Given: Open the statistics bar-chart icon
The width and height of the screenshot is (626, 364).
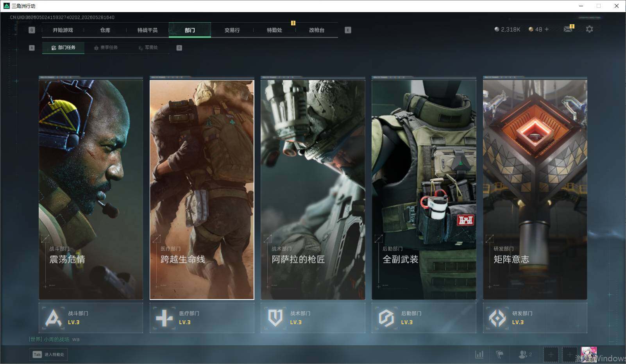Looking at the screenshot, I should (x=479, y=354).
